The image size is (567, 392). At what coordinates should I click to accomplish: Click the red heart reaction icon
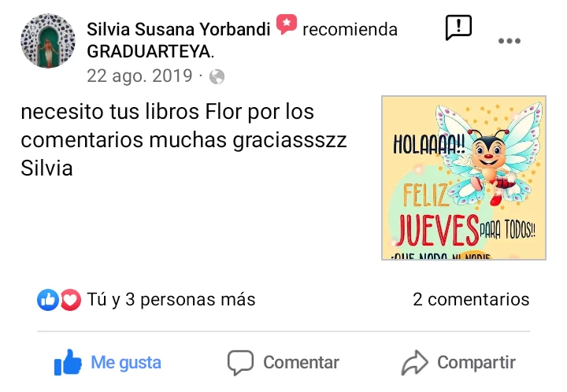coord(70,300)
